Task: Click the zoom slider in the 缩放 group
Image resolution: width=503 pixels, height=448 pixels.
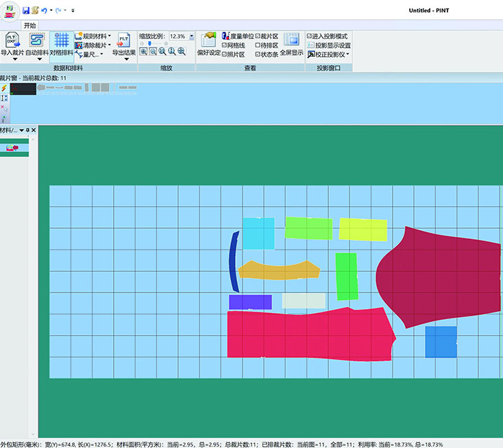Action: click(x=150, y=43)
